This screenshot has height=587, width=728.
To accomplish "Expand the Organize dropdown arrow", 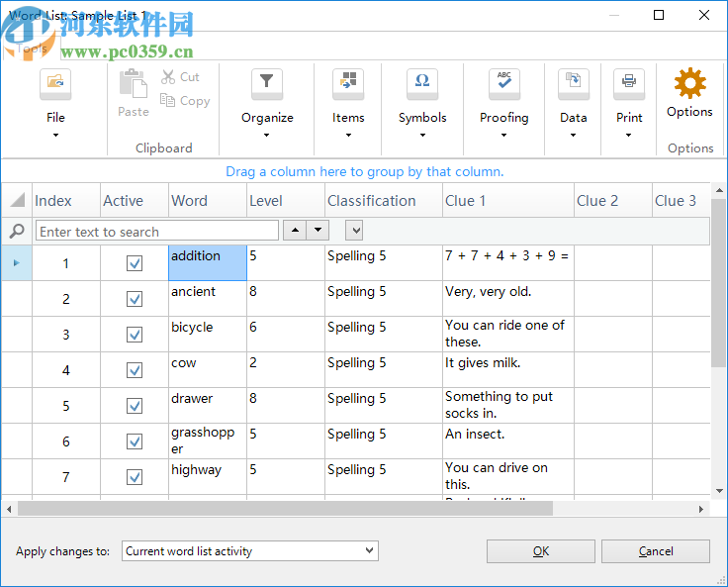I will point(266,136).
